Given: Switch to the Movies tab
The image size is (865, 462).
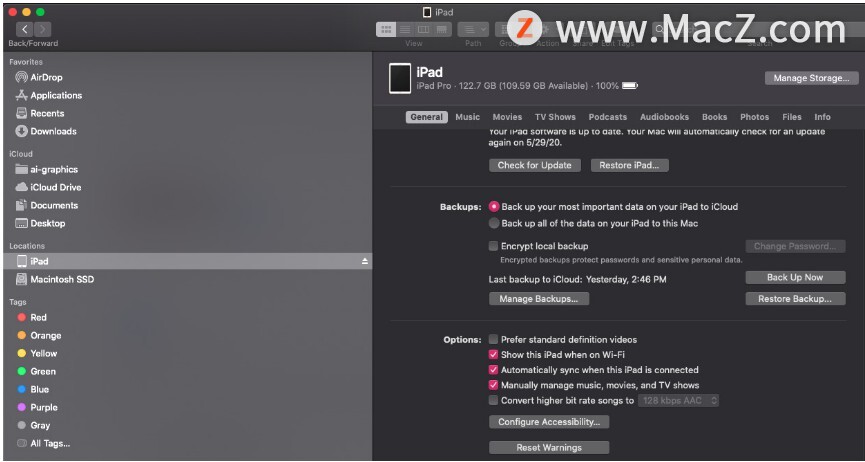Looking at the screenshot, I should click(x=507, y=117).
